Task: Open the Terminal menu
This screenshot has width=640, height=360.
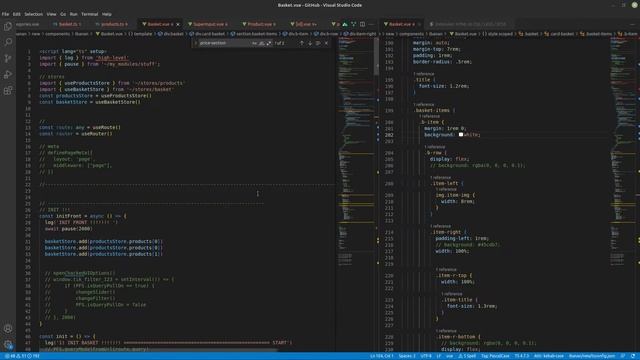Action: (x=89, y=14)
